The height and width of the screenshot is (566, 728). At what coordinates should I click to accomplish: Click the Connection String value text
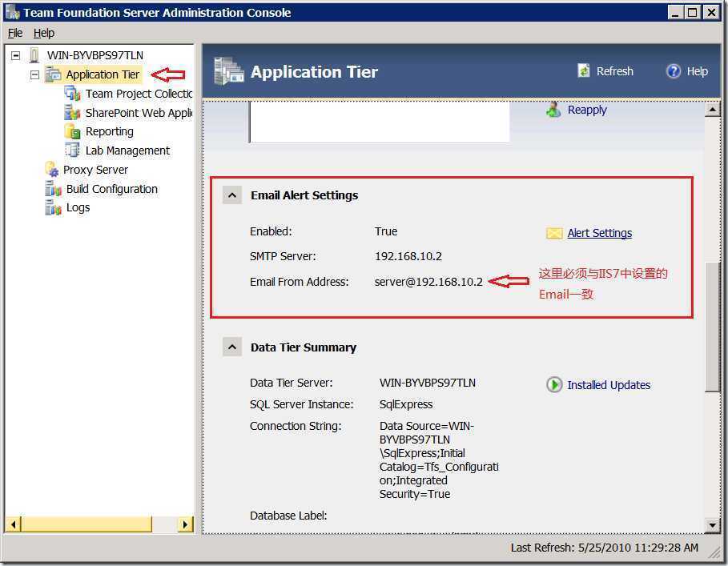coord(439,460)
